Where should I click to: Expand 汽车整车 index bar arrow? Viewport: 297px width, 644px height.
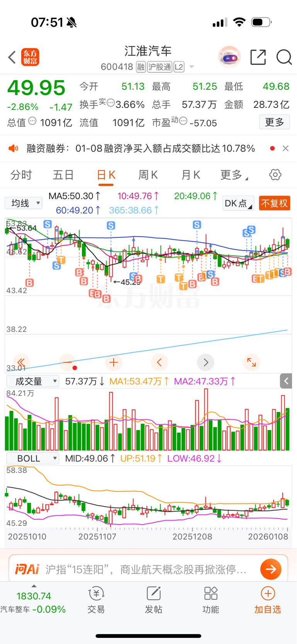pyautogui.click(x=34, y=586)
